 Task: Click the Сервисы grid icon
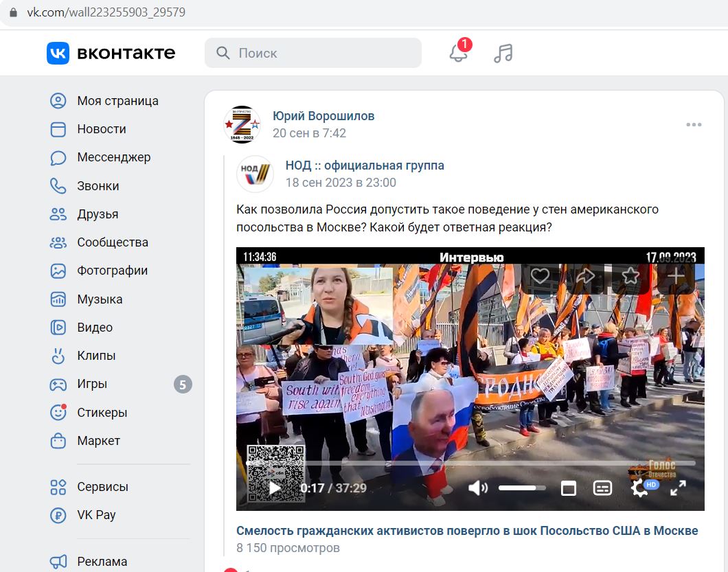click(x=58, y=487)
